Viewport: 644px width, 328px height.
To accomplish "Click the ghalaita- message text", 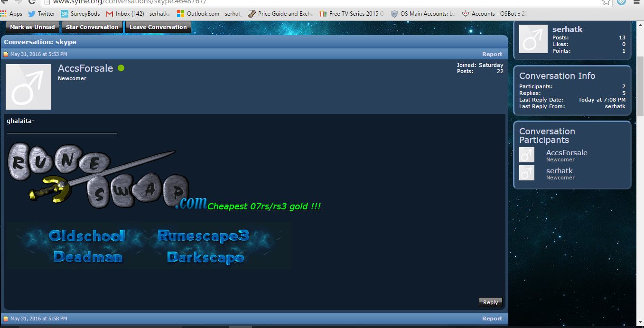I will point(20,121).
